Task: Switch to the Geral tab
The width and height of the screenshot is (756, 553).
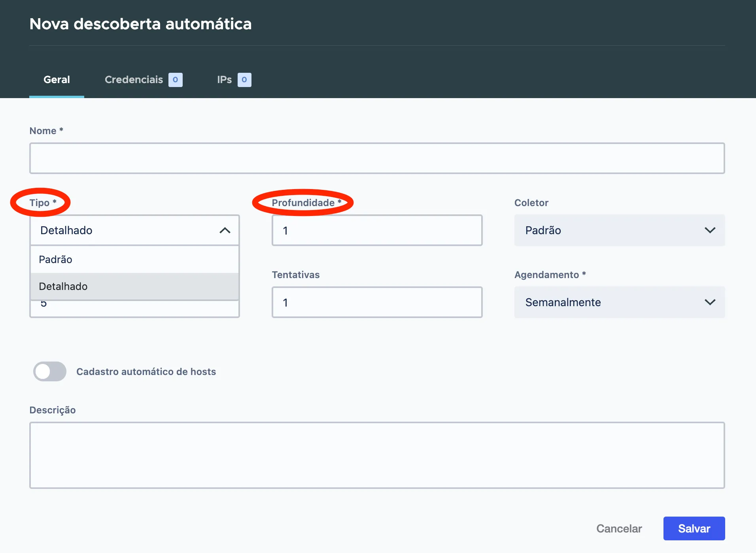Action: click(57, 80)
